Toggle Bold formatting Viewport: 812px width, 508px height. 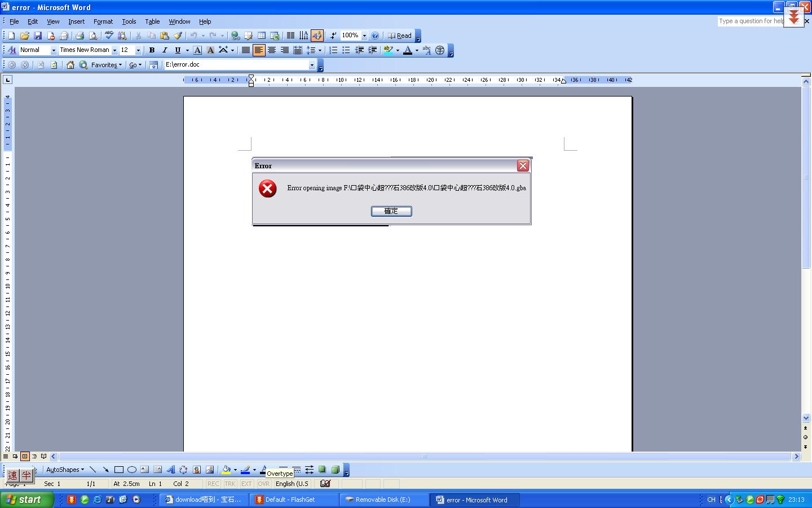(152, 50)
